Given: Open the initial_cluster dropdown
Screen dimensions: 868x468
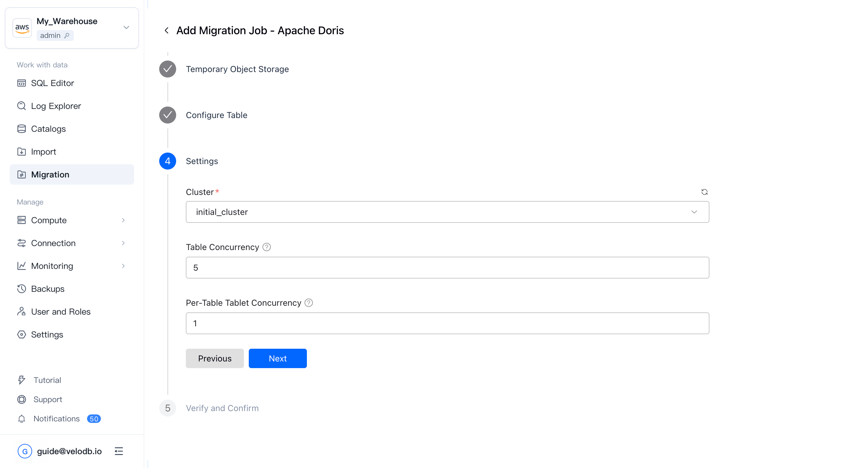Looking at the screenshot, I should [447, 212].
